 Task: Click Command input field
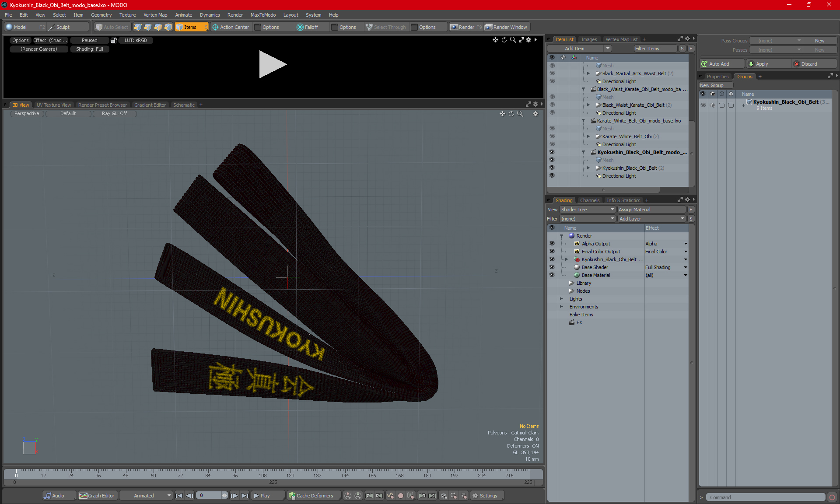[766, 497]
